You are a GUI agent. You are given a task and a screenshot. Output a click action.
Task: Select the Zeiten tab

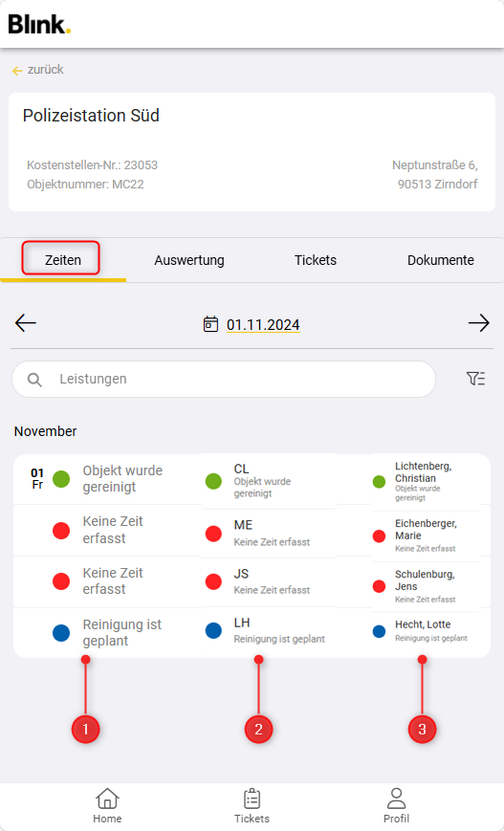click(63, 260)
